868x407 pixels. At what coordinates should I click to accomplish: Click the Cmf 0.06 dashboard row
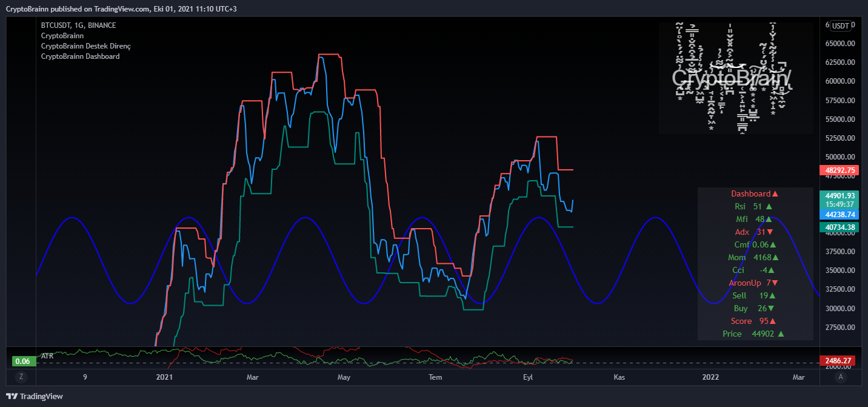755,245
